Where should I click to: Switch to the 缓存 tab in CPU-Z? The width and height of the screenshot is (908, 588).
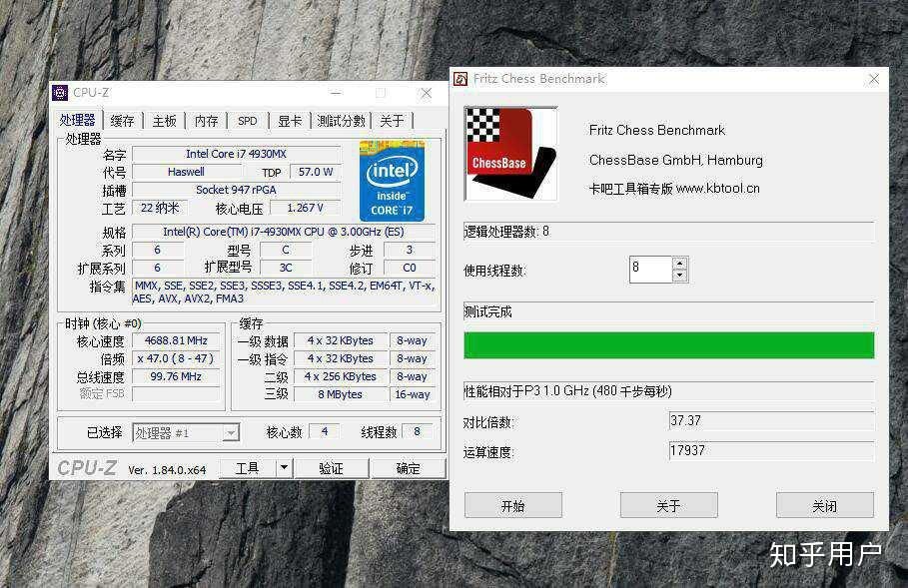coord(122,121)
